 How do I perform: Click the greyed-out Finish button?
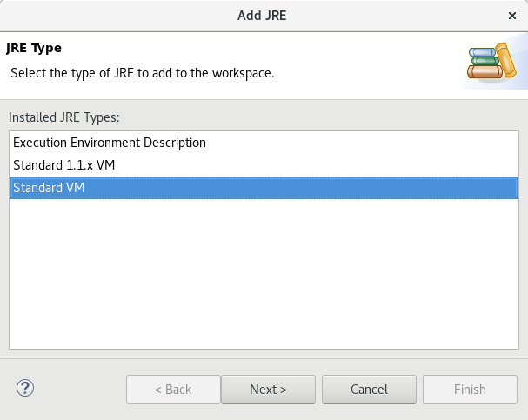point(470,390)
